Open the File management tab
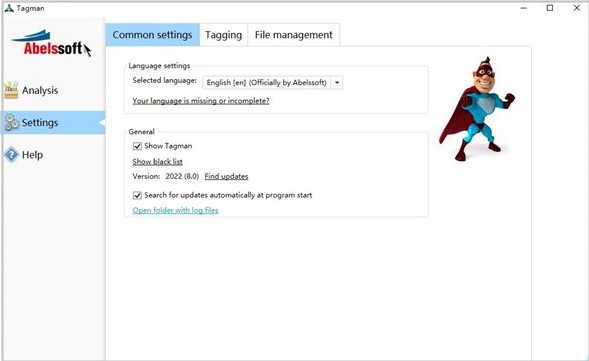589x361 pixels. pos(293,35)
